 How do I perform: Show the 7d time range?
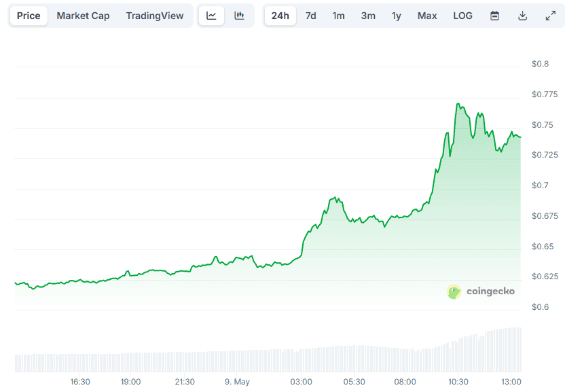310,16
